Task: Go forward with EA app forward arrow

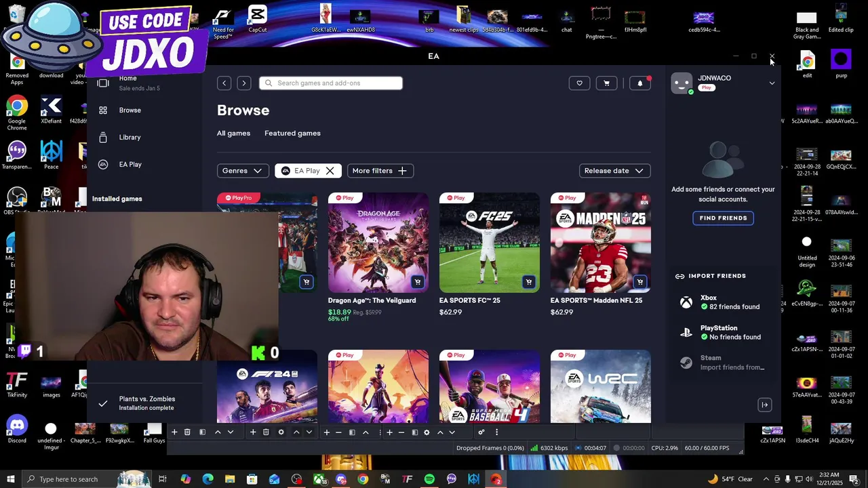Action: coord(244,83)
